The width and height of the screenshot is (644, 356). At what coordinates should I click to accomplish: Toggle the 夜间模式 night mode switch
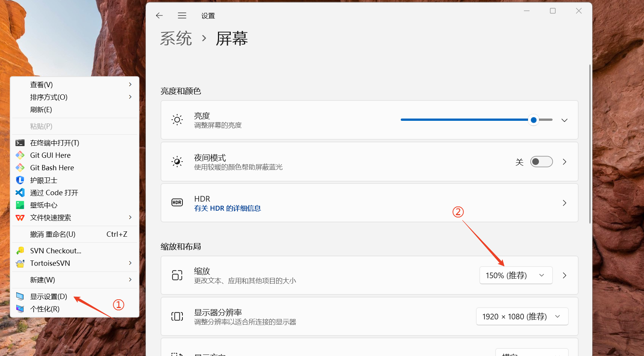(x=541, y=162)
